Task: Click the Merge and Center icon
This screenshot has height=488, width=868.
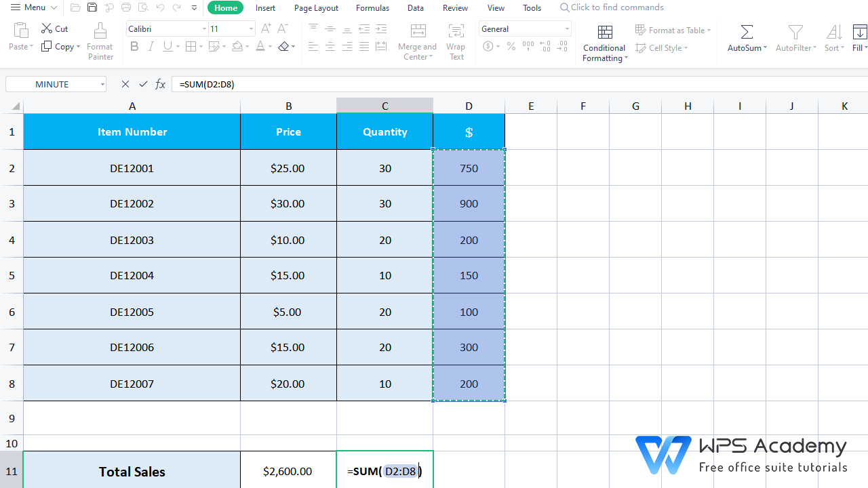Action: pyautogui.click(x=418, y=31)
